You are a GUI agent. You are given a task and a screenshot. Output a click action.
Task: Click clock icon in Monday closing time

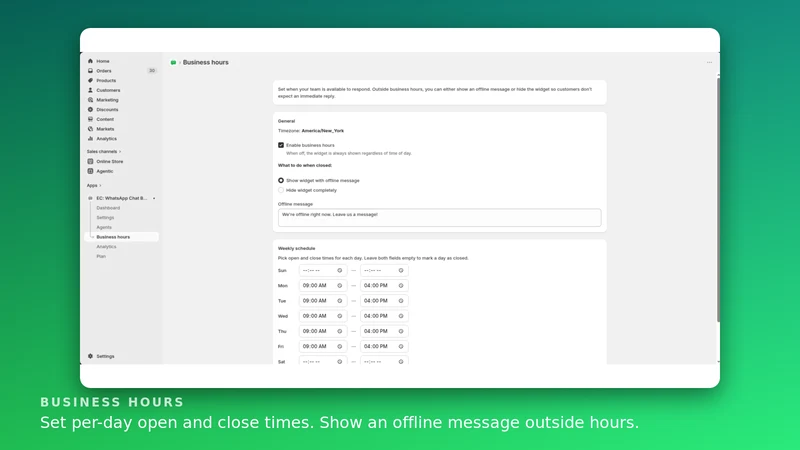click(401, 286)
